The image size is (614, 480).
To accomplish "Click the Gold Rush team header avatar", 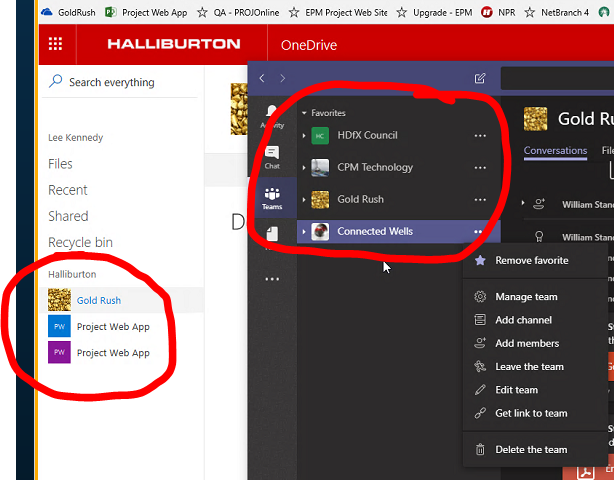I will (535, 119).
